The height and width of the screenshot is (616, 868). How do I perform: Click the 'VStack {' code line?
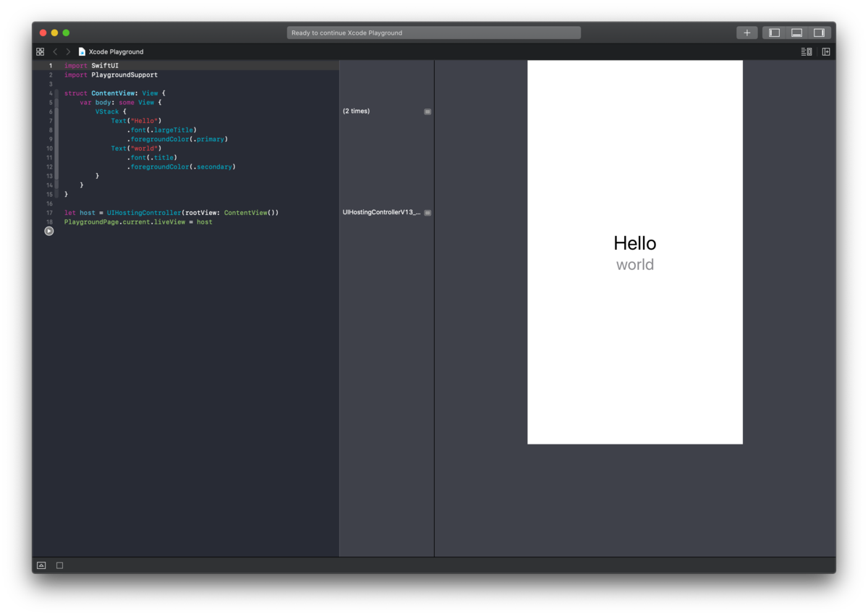(x=111, y=112)
